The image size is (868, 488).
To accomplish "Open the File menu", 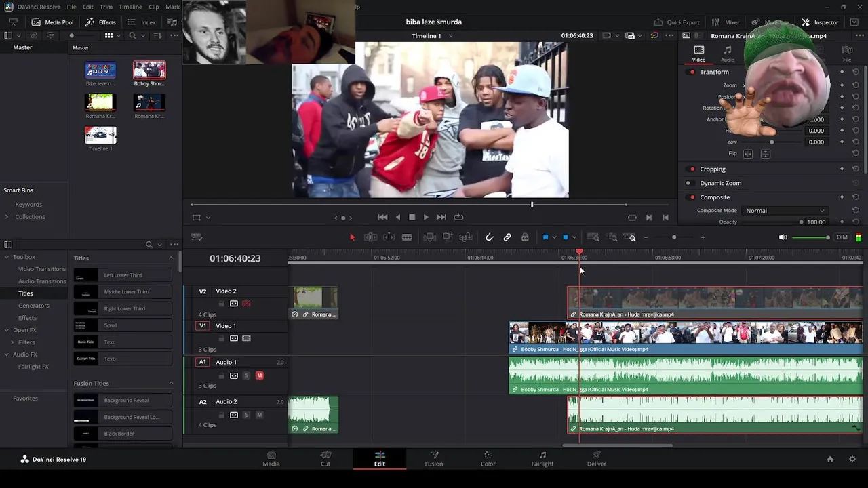I will coord(71,7).
